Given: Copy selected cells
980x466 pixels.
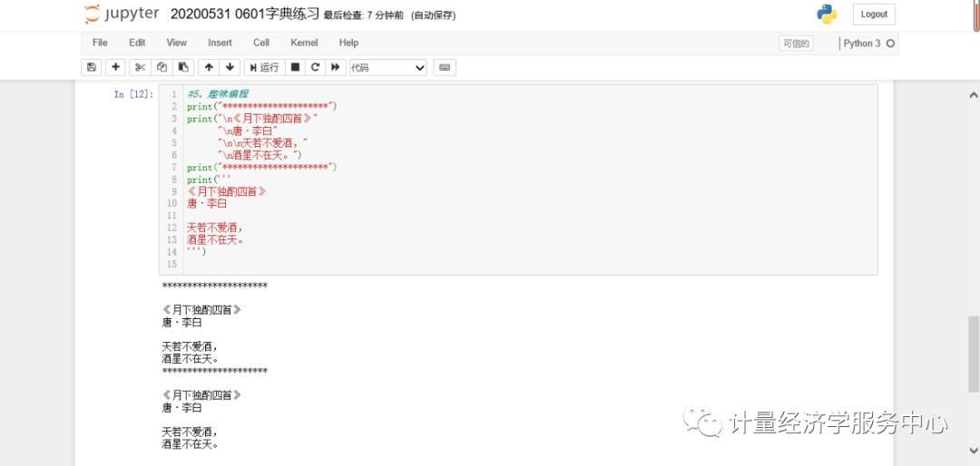Looking at the screenshot, I should coord(162,67).
